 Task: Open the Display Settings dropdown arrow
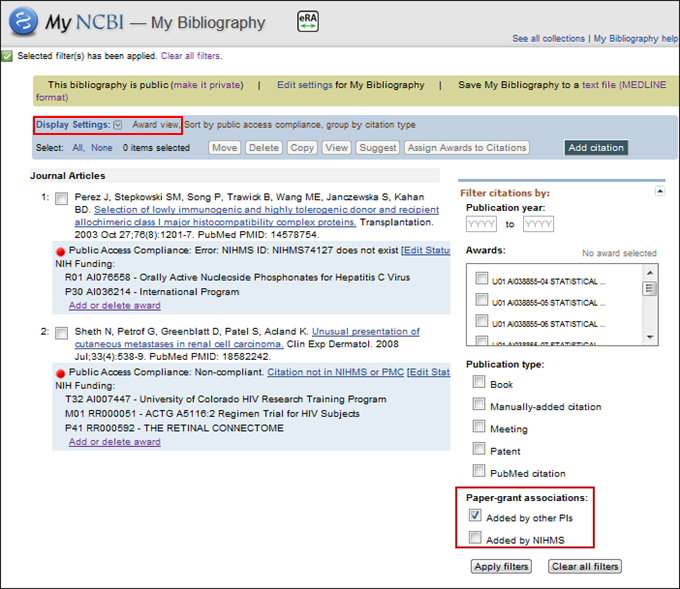point(118,125)
